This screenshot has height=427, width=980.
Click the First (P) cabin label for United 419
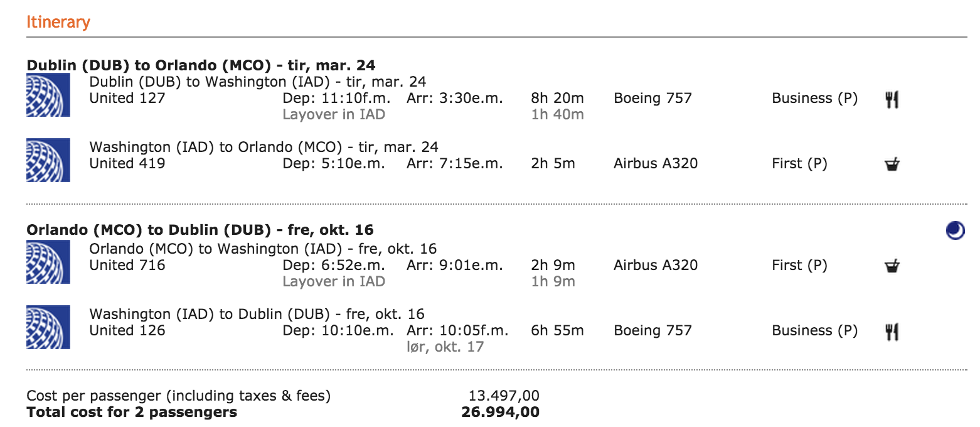799,164
